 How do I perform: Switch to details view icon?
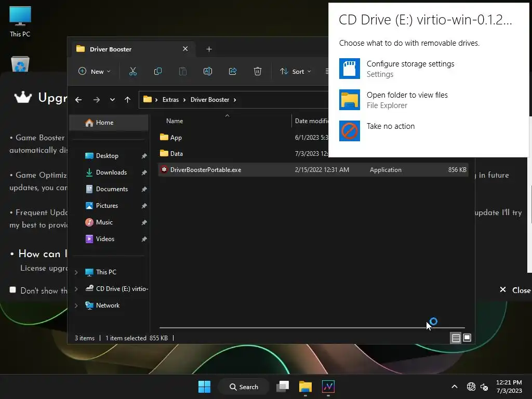[456, 338]
